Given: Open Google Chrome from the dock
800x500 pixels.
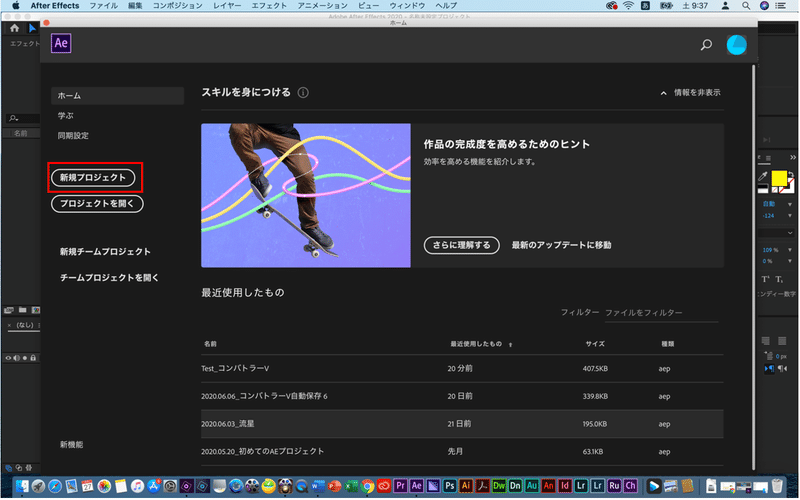Looking at the screenshot, I should (367, 486).
